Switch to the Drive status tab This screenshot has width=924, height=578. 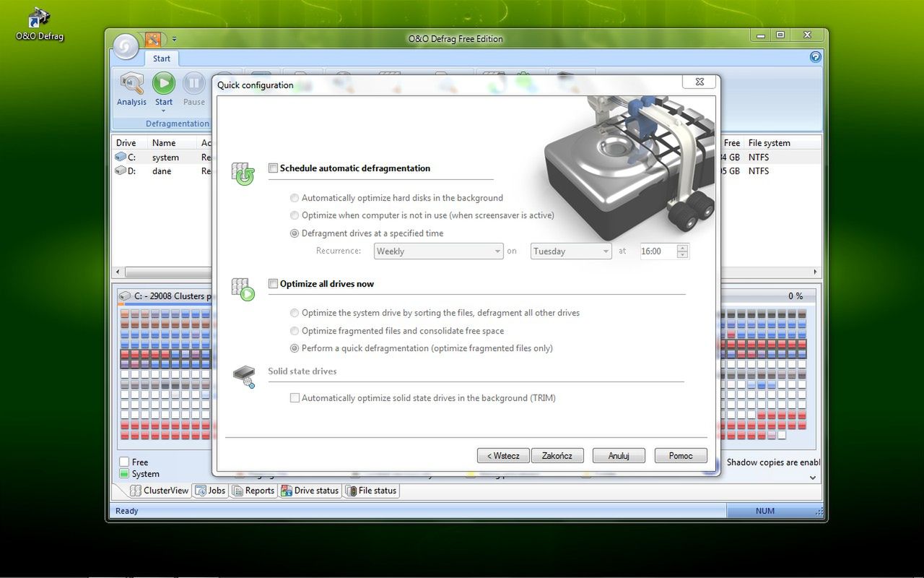click(310, 491)
